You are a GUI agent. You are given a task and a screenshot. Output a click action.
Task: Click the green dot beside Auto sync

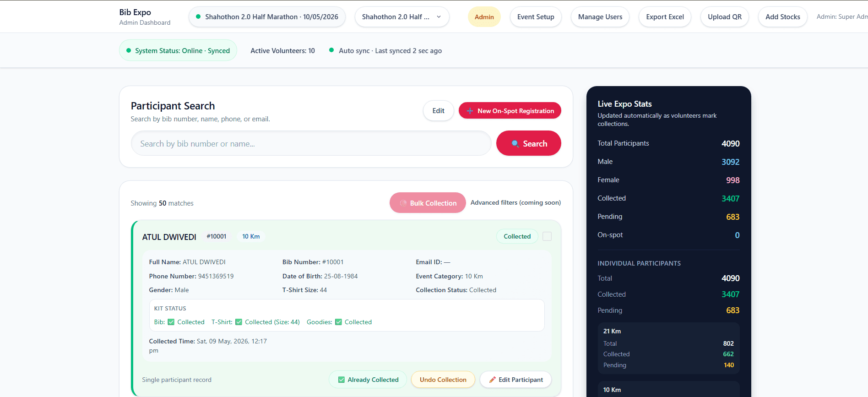click(x=331, y=50)
